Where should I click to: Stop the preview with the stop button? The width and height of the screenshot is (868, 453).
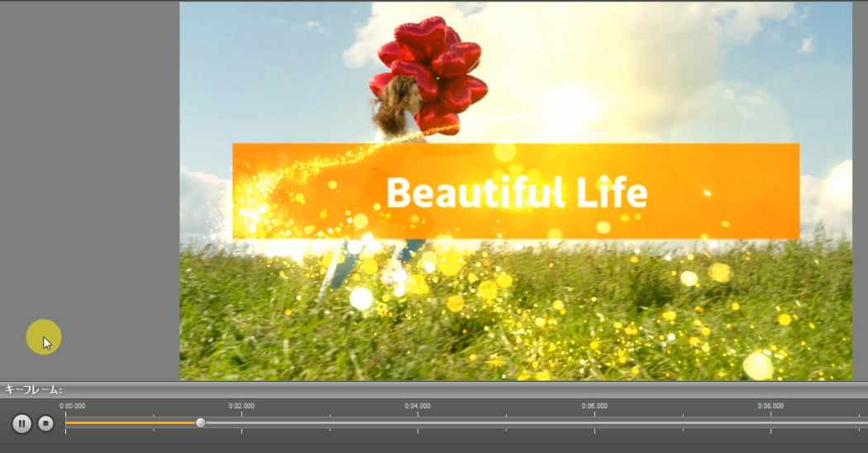(46, 424)
